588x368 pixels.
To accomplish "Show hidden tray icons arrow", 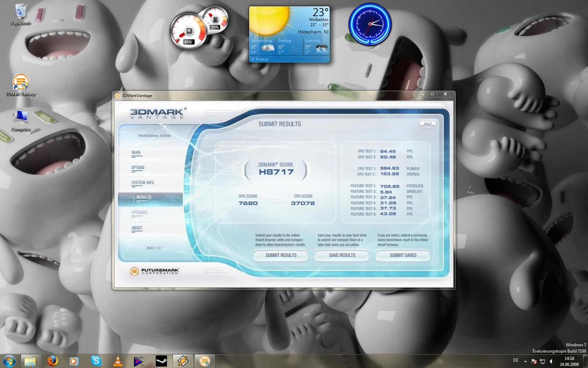I will [x=525, y=361].
